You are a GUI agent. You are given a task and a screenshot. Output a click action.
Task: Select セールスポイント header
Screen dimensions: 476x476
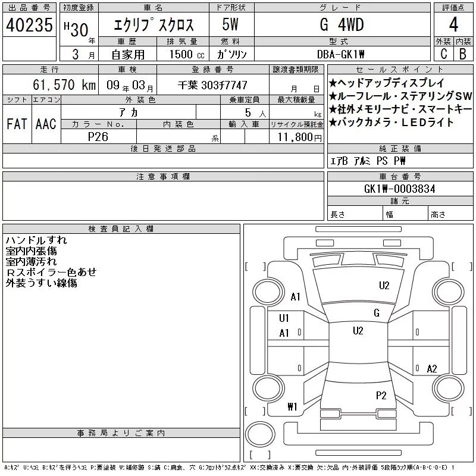pos(400,70)
